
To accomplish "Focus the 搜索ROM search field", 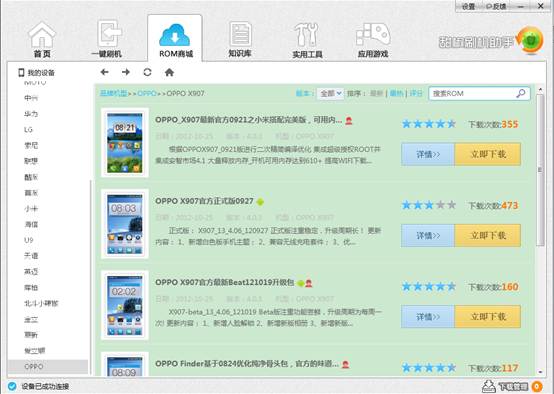I will pos(479,93).
